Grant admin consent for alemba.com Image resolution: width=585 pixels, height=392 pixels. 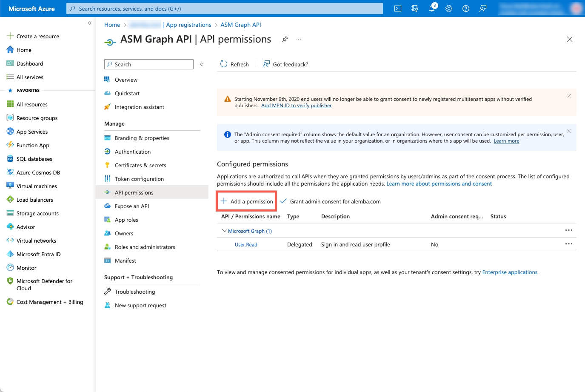pos(331,201)
